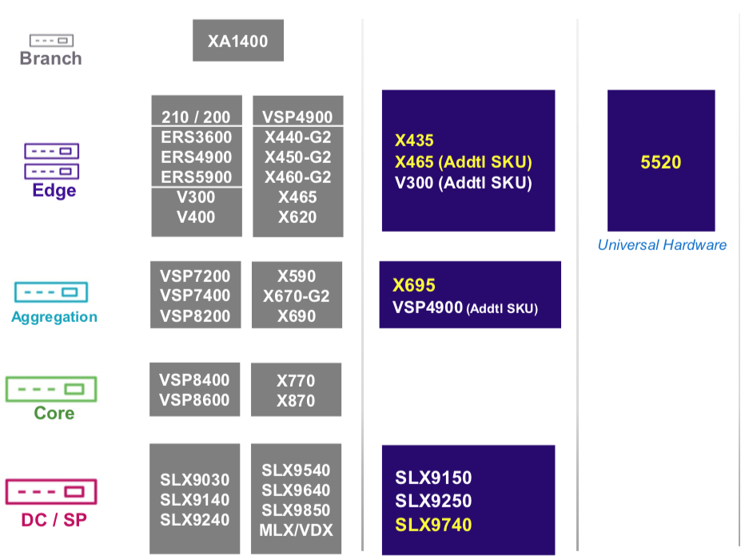Select the VSP7200 VSP7400 VSP8200 box
The width and height of the screenshot is (745, 560).
tap(195, 295)
